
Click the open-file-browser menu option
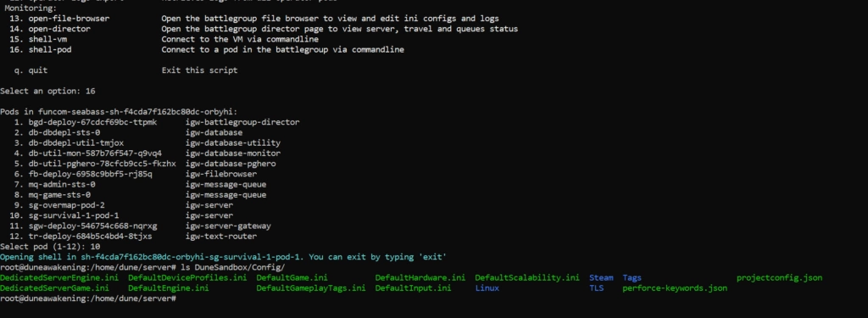70,19
